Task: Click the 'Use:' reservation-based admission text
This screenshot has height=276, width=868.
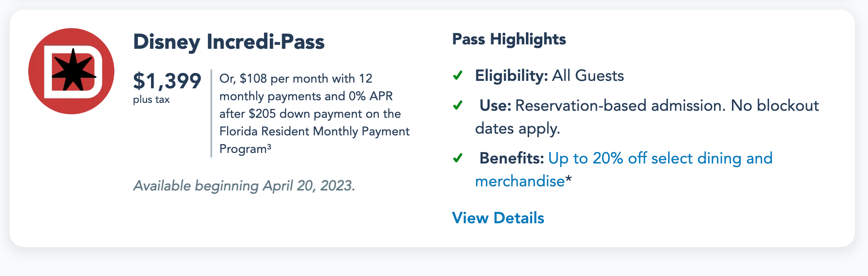Action: [x=649, y=105]
